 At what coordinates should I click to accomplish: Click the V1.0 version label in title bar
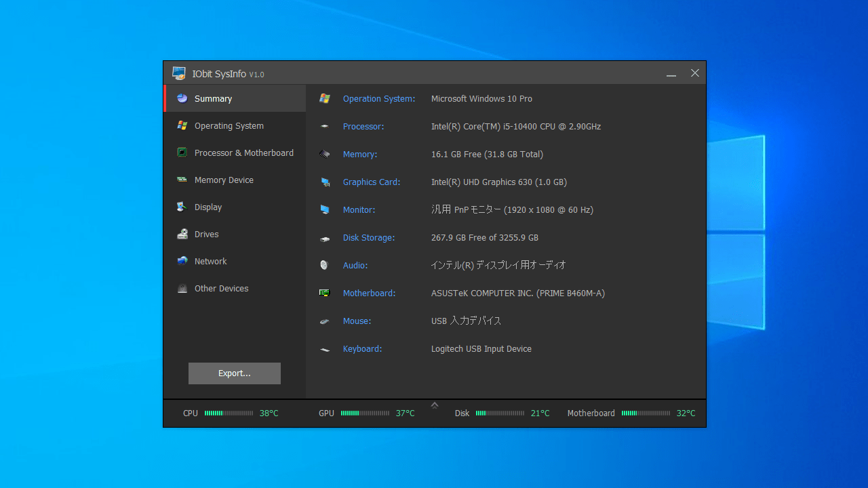point(257,75)
